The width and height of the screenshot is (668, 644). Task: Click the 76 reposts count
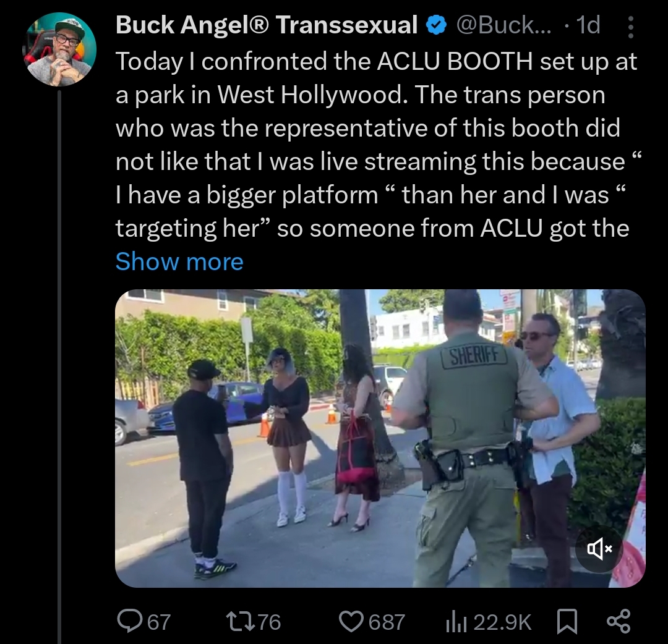[x=269, y=622]
